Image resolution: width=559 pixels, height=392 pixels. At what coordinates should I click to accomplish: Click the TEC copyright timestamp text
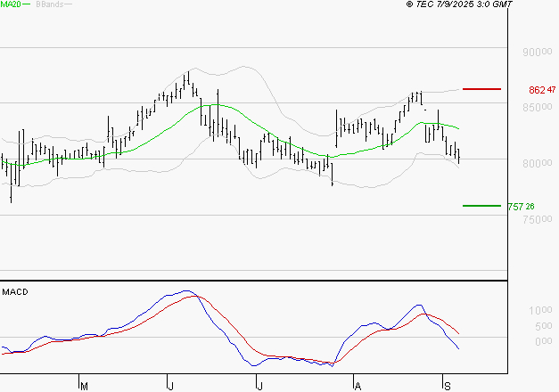(459, 4)
